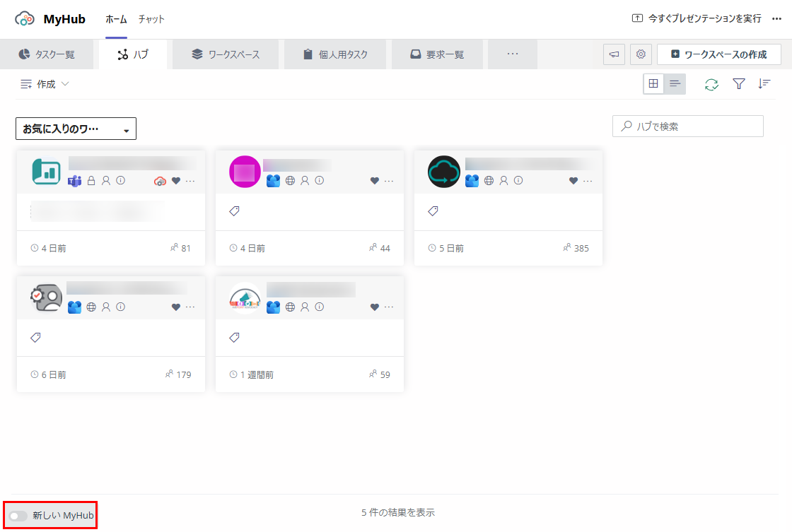Unfavorite the 385-member workspace heart
The image size is (792, 532).
click(573, 181)
